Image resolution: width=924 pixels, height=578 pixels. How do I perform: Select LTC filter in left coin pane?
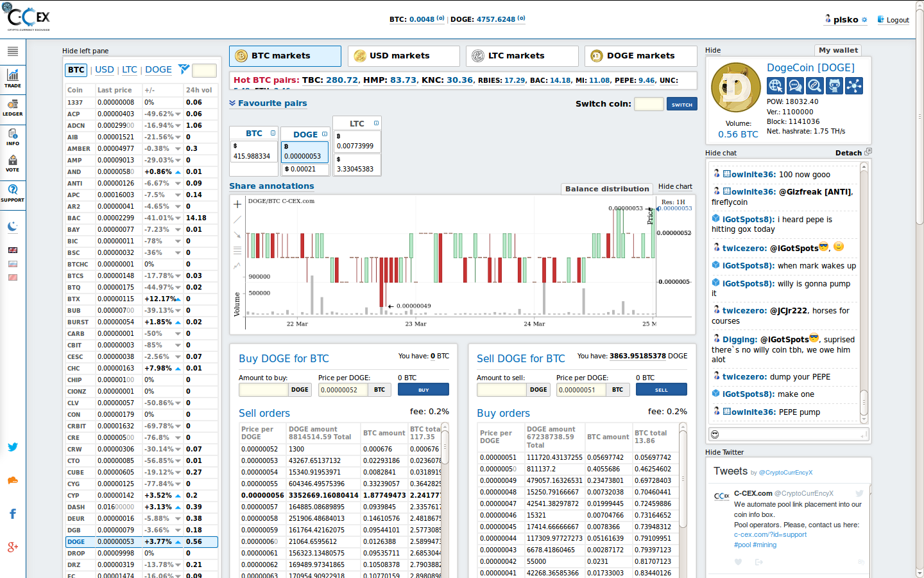pyautogui.click(x=130, y=70)
